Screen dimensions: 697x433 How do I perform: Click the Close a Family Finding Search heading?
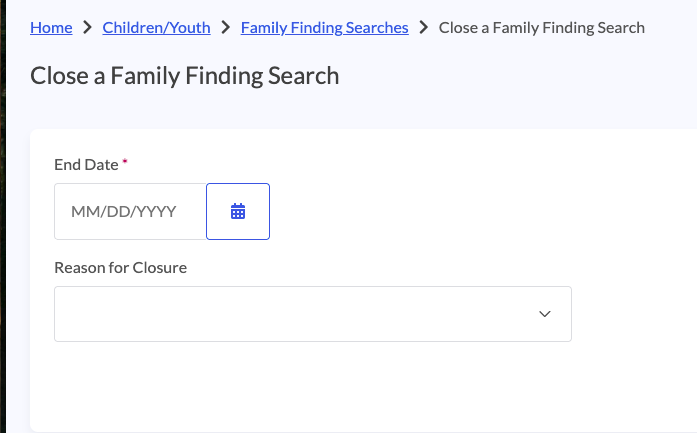tap(184, 76)
